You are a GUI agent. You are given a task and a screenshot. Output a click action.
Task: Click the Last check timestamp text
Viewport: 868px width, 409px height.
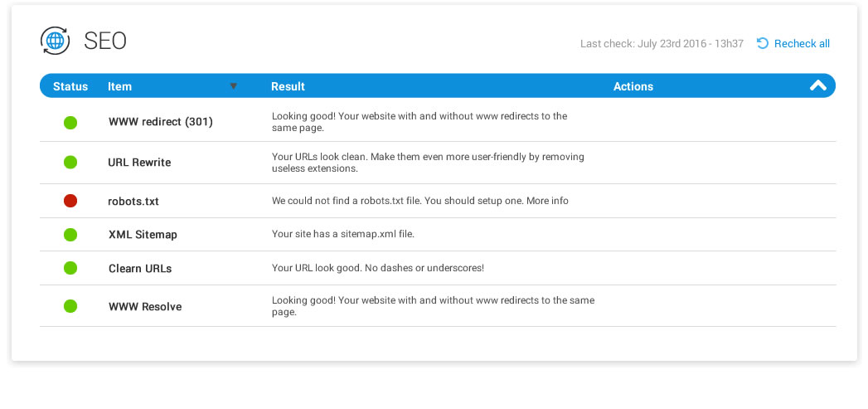(x=662, y=44)
